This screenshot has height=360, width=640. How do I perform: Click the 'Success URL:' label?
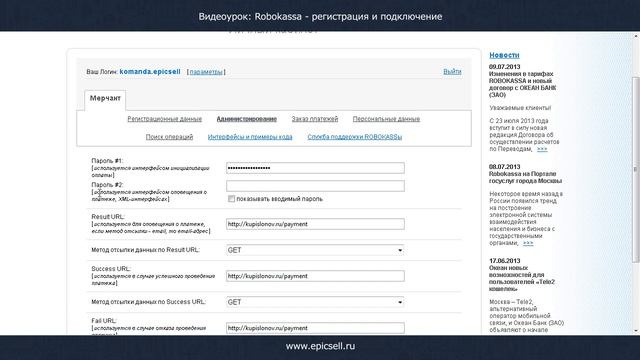coord(111,269)
